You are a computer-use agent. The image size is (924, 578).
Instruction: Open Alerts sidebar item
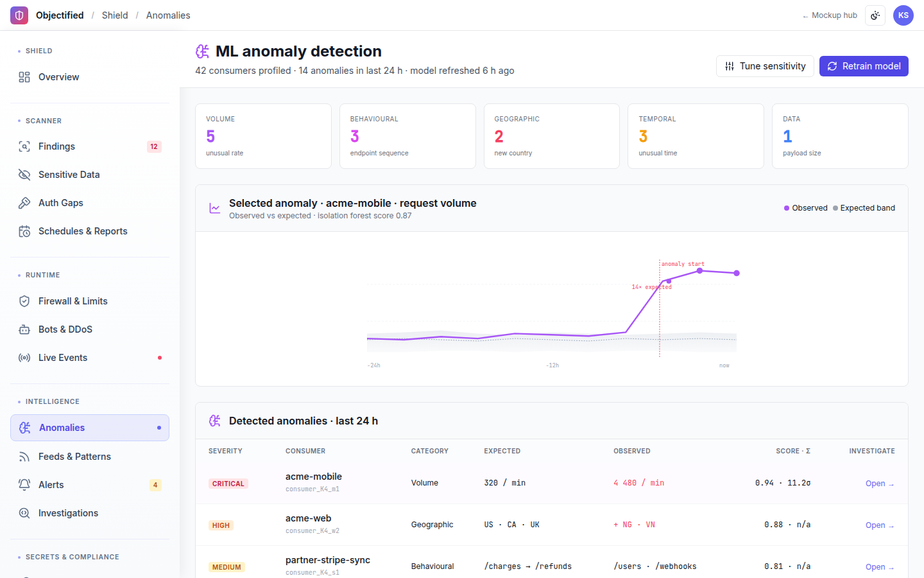90,485
